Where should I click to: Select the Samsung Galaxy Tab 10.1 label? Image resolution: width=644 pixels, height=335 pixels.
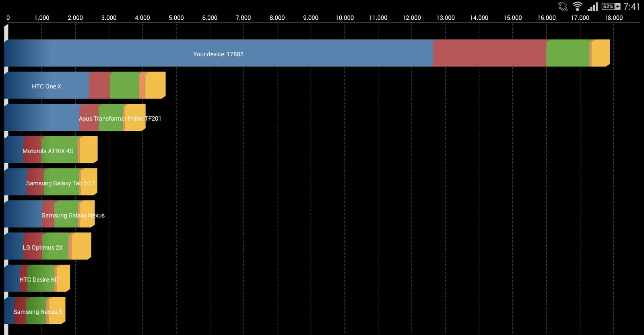pos(61,183)
